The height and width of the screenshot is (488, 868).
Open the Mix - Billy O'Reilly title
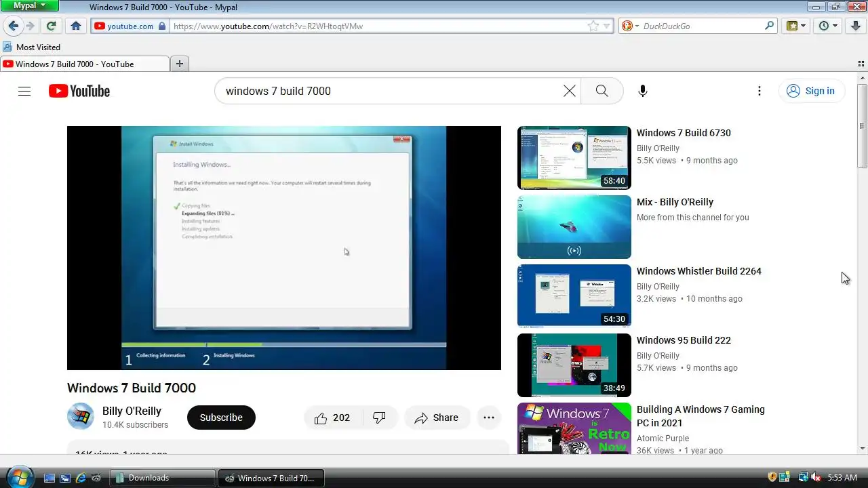(675, 202)
